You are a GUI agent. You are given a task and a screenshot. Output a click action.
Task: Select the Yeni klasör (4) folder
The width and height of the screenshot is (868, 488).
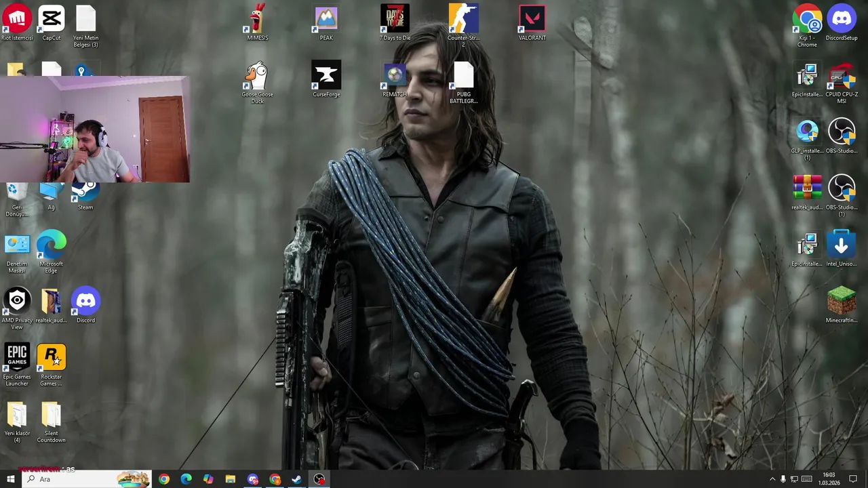[x=17, y=422]
